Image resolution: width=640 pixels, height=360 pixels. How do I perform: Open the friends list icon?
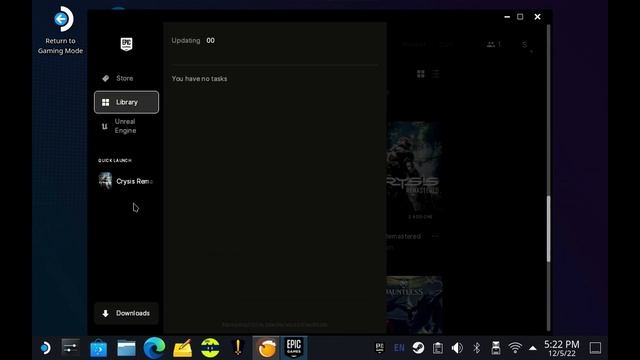[493, 44]
